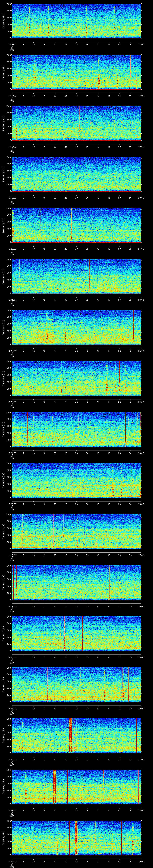153x868 pixels.
Task: Click the '9:29:00' time axis label
Action: tap(12, 708)
